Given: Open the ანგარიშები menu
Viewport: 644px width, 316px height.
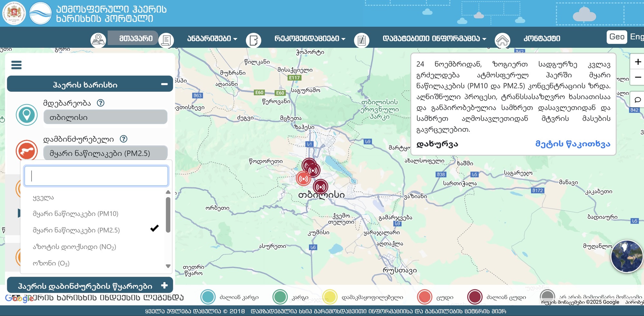Looking at the screenshot, I should tap(212, 39).
